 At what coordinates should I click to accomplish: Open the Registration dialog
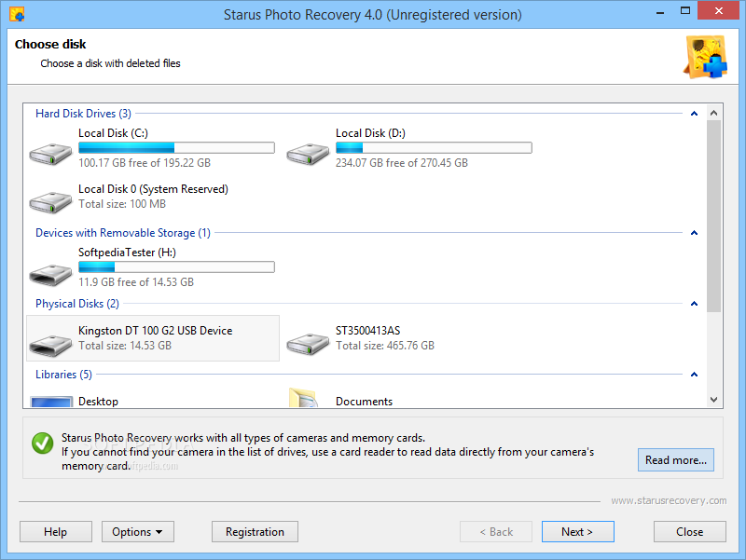click(255, 531)
